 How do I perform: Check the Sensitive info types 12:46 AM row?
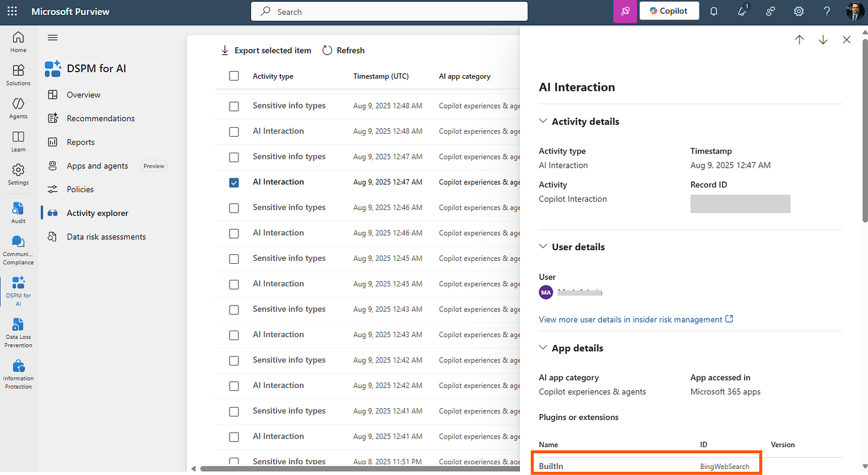(x=234, y=208)
